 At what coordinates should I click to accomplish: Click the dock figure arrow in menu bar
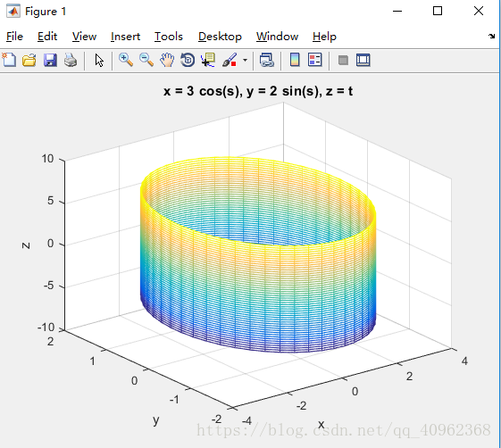[492, 36]
